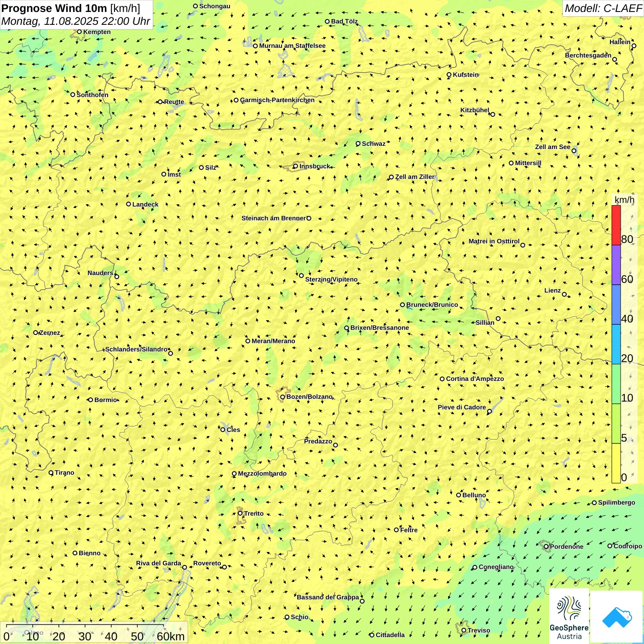Click the yellow 0 km/h legend color

(616, 463)
